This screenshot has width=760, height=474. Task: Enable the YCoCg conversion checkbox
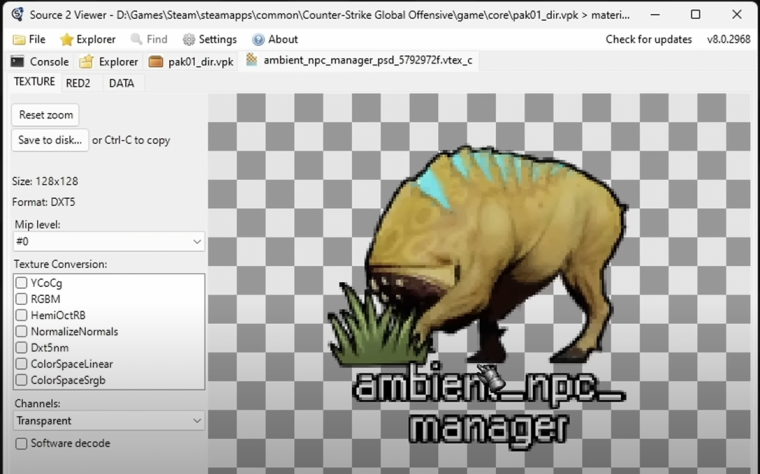pos(21,283)
